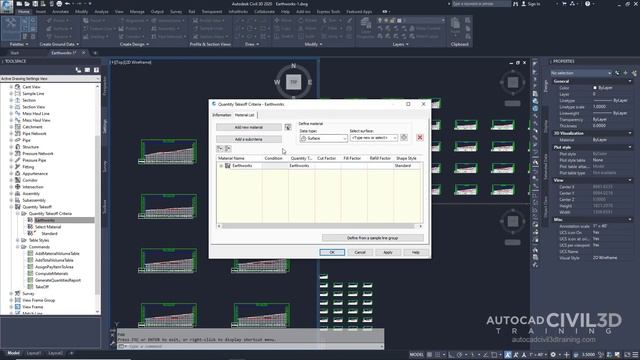
Task: Select the AddMaterialVolumeTable command in Toolspace
Action: [57, 253]
